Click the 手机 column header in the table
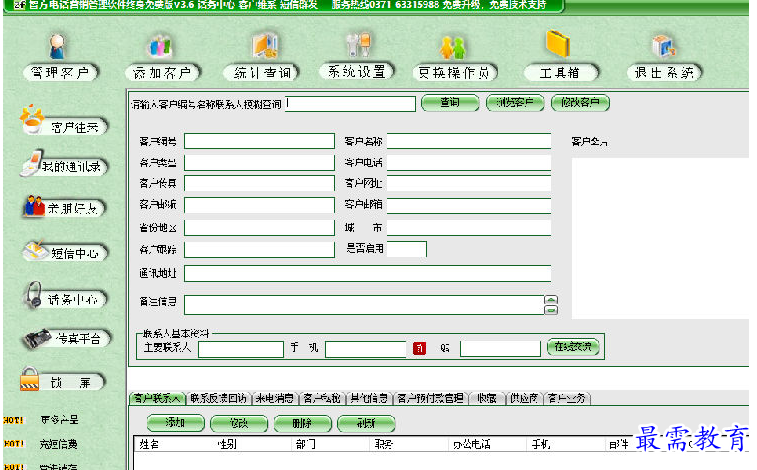Screen dimensions: 757x470 (x=566, y=444)
